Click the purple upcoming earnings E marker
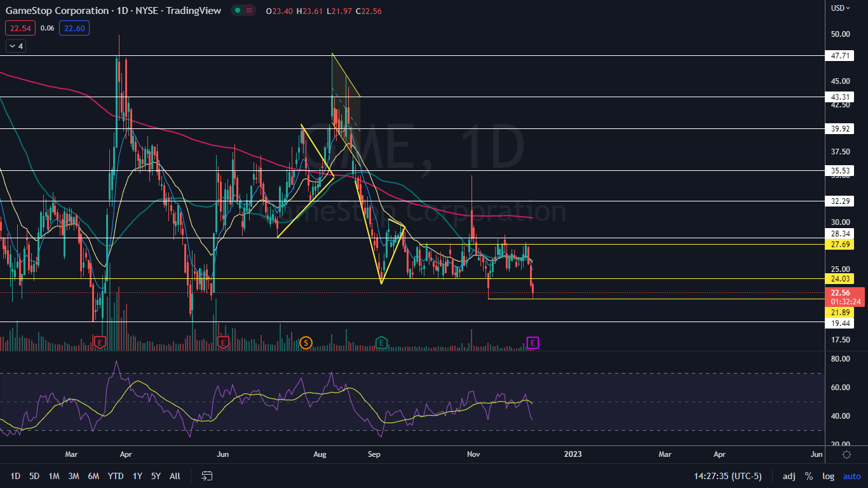Image resolution: width=868 pixels, height=488 pixels. (x=533, y=343)
